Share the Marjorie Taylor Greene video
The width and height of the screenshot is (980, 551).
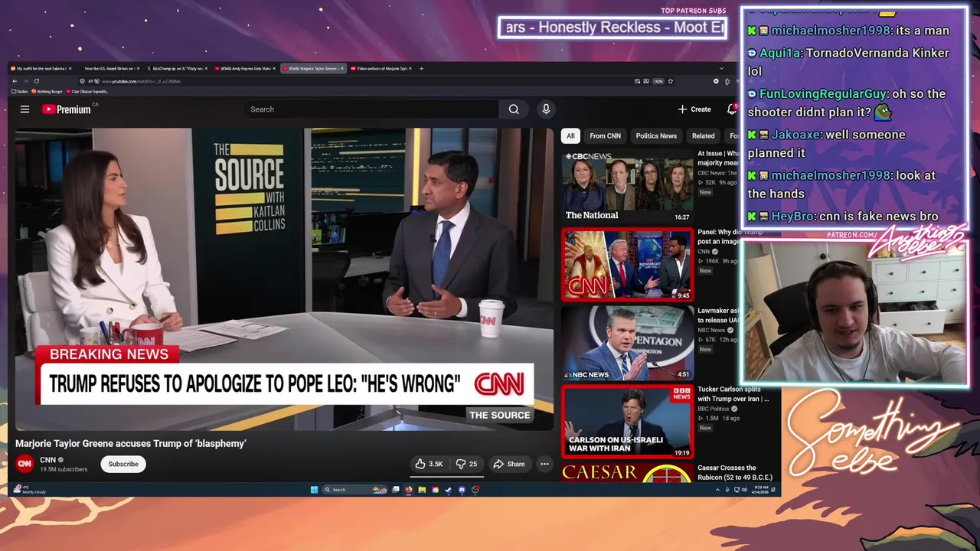click(x=509, y=464)
